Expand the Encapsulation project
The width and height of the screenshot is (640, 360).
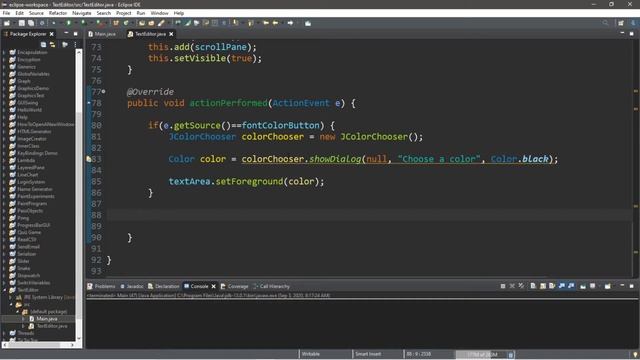(4, 52)
